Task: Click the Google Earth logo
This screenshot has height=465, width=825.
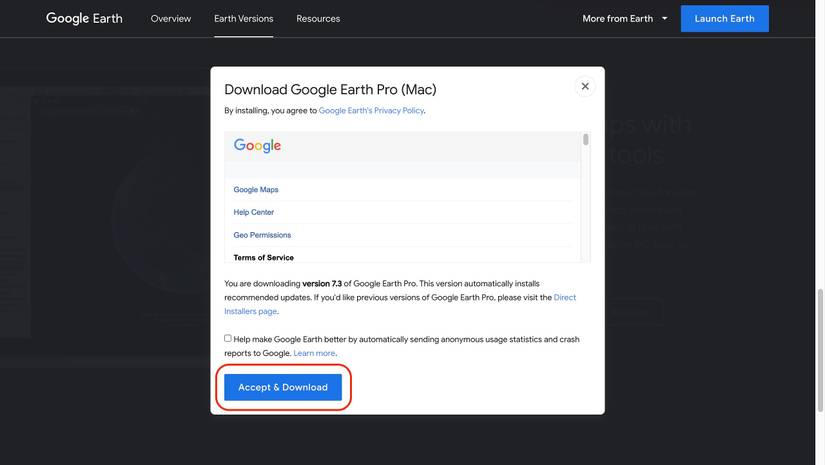Action: [x=84, y=18]
